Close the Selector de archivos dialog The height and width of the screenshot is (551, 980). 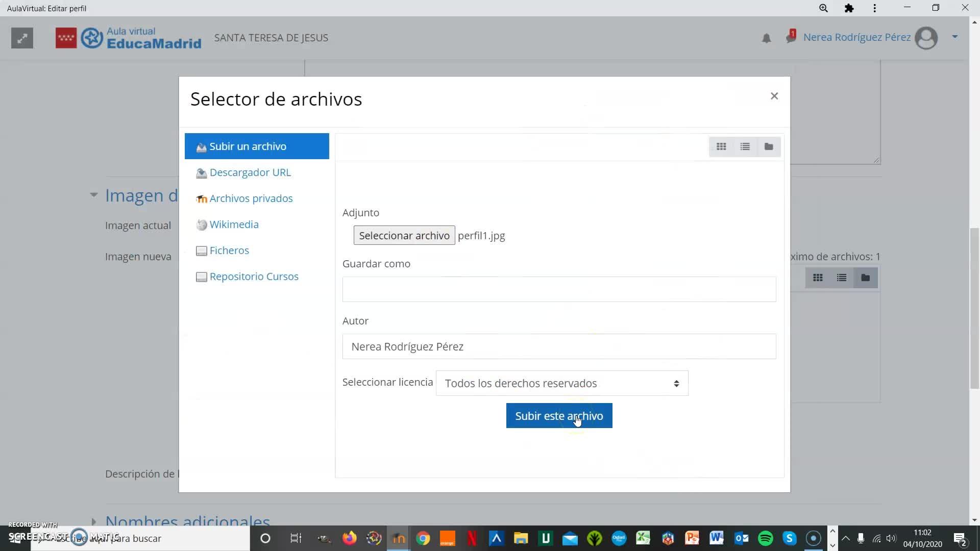pyautogui.click(x=774, y=96)
